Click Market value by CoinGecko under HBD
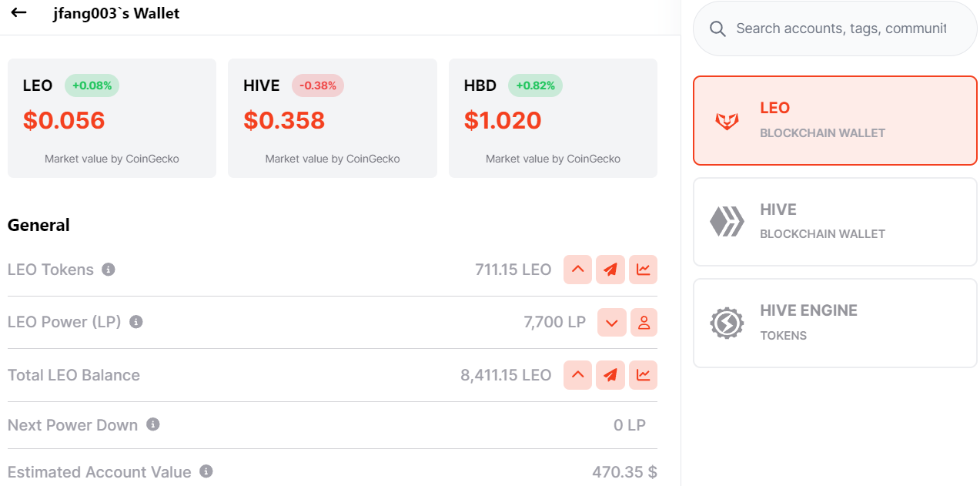This screenshot has height=486, width=980. tap(553, 159)
